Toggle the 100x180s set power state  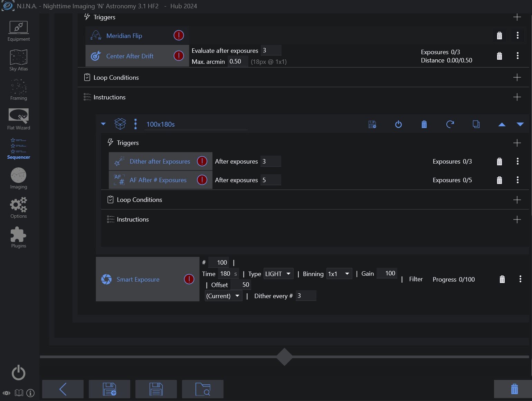(398, 124)
